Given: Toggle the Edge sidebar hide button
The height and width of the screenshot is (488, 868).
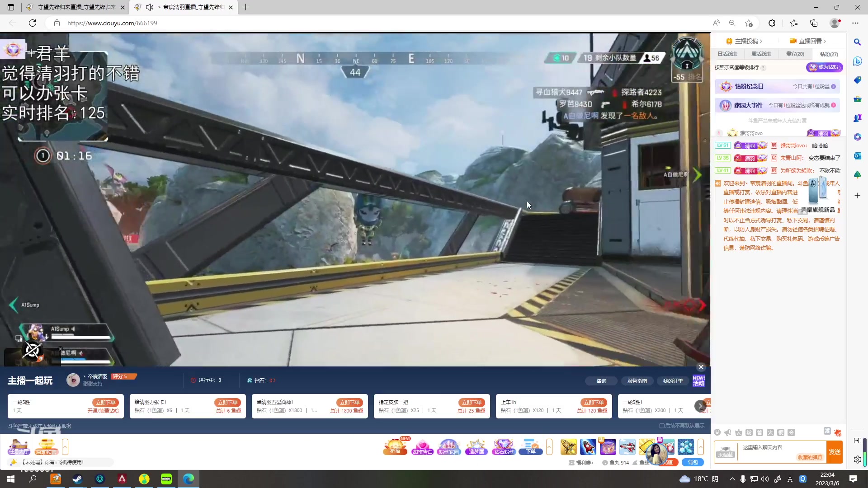Looking at the screenshot, I should [857, 441].
